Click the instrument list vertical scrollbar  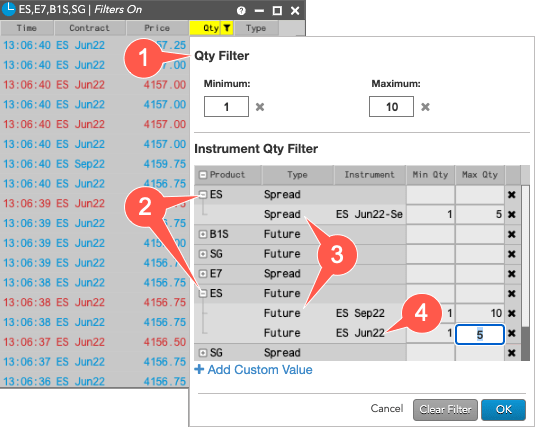[x=525, y=273]
